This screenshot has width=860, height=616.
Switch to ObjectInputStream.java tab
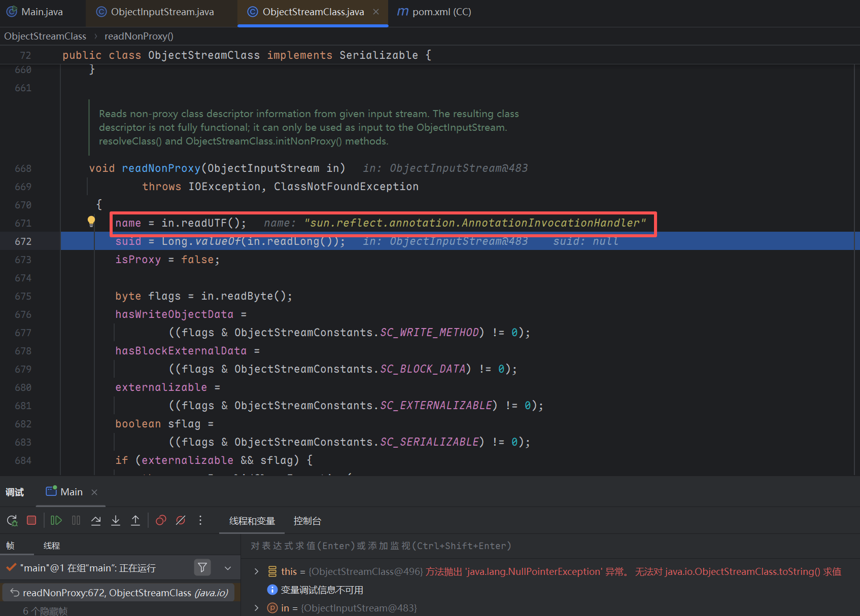(x=162, y=12)
